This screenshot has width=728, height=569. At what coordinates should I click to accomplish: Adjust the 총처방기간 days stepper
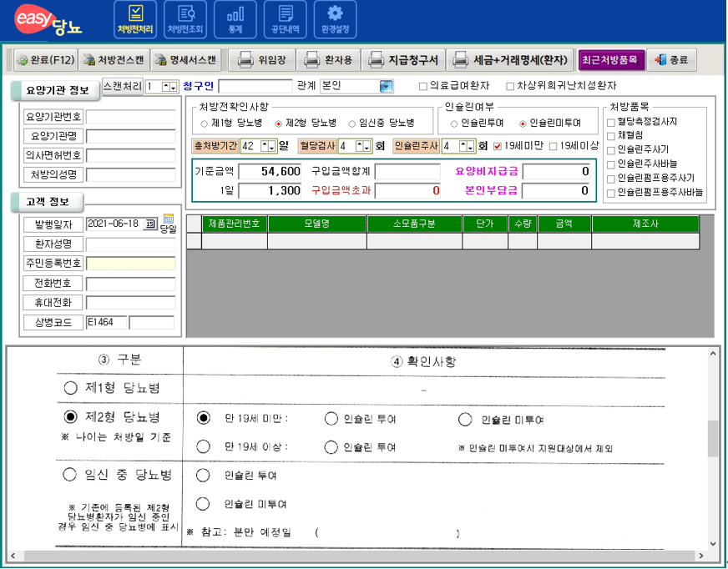click(268, 146)
